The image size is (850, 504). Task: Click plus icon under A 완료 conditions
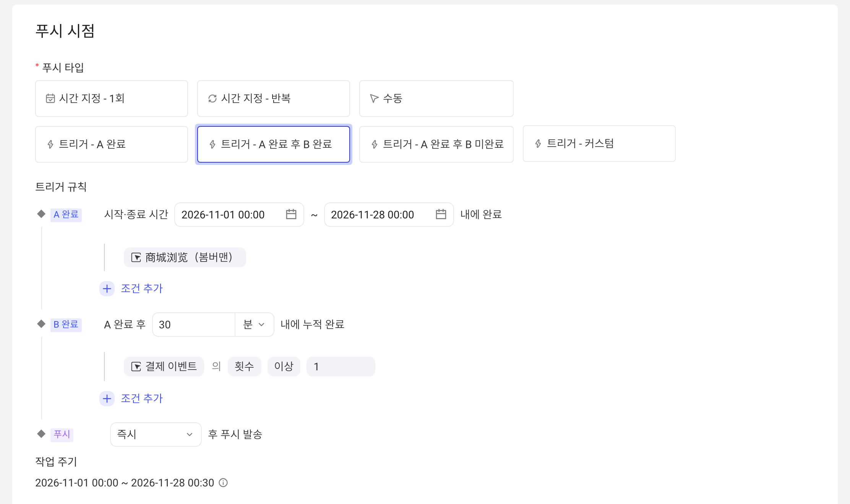pyautogui.click(x=107, y=289)
